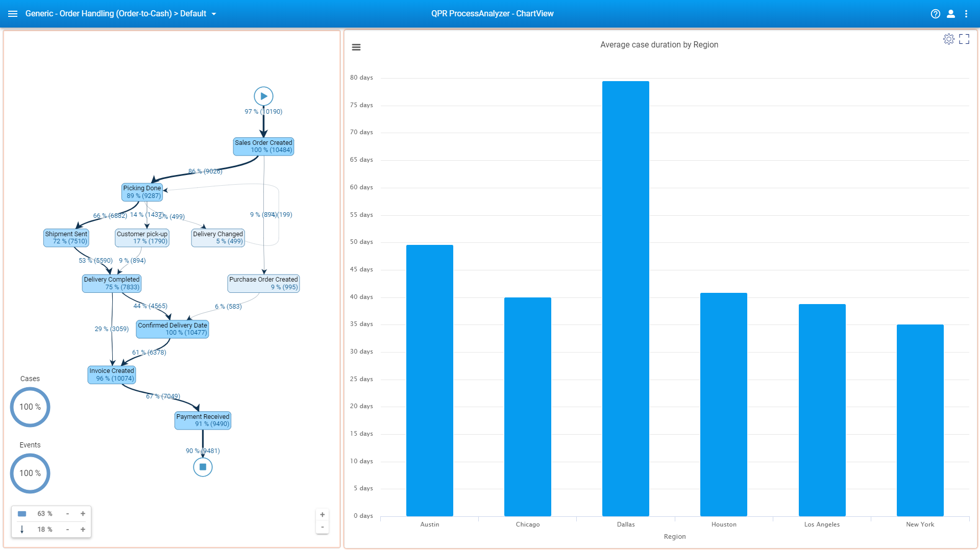980x551 pixels.
Task: Click the '61 % (6378)' flow label
Action: 149,353
